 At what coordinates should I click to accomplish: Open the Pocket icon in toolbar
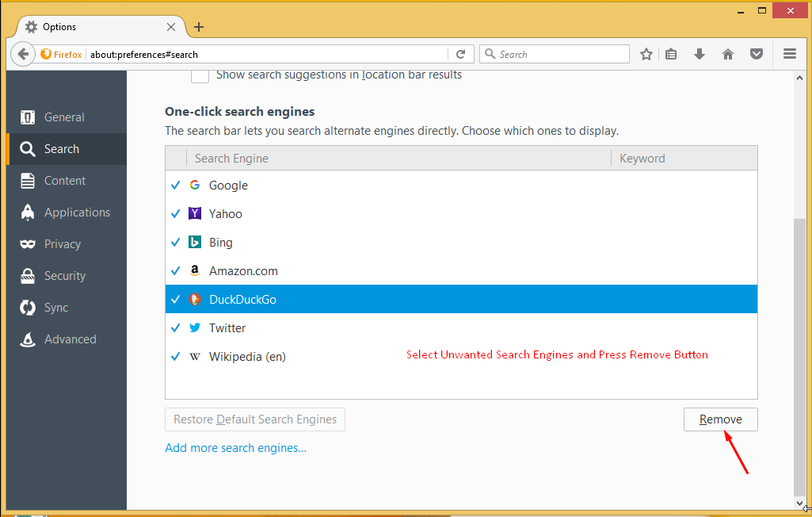[x=756, y=54]
